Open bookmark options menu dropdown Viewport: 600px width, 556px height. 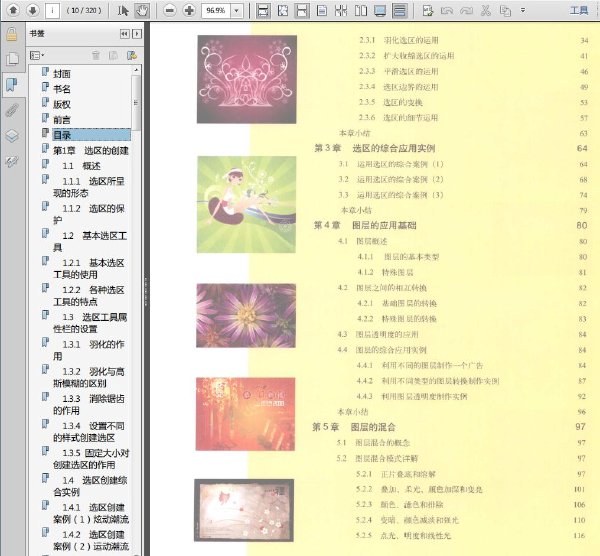click(37, 55)
